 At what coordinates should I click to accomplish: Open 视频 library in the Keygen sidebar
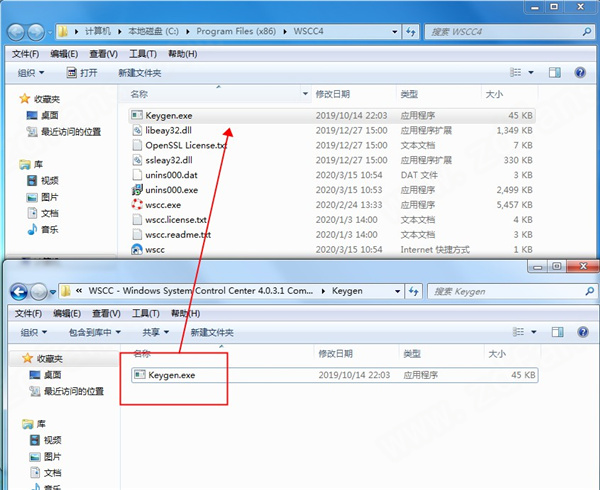(x=45, y=440)
